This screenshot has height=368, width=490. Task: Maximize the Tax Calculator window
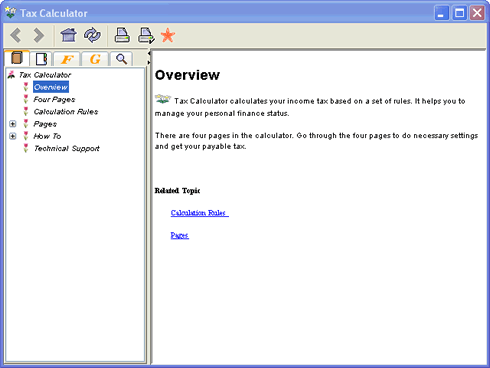(x=459, y=13)
